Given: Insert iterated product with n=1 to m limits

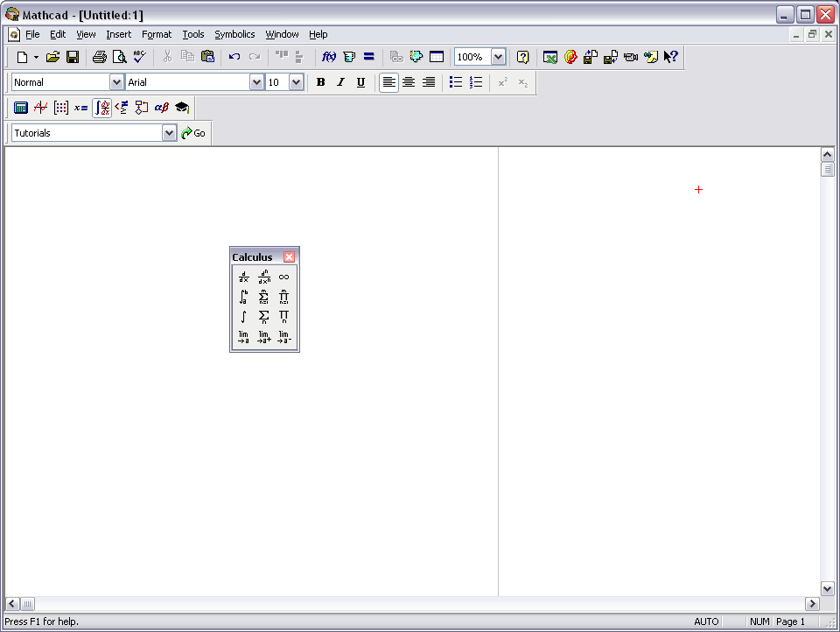Looking at the screenshot, I should tap(283, 297).
